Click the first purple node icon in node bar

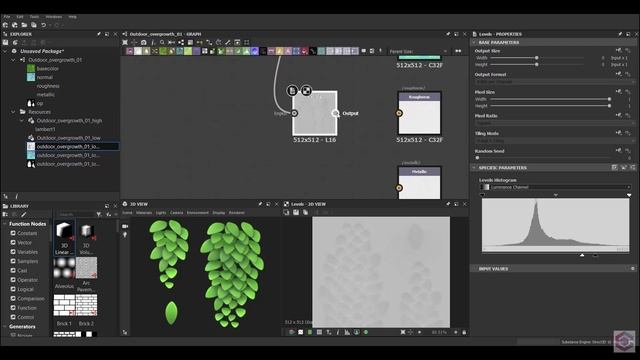click(x=130, y=51)
